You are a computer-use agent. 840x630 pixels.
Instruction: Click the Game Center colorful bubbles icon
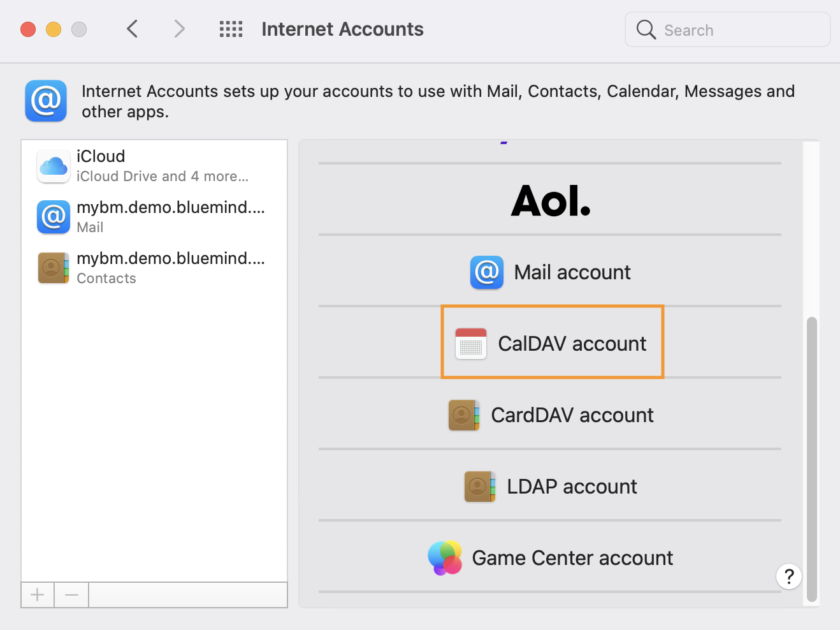point(445,558)
